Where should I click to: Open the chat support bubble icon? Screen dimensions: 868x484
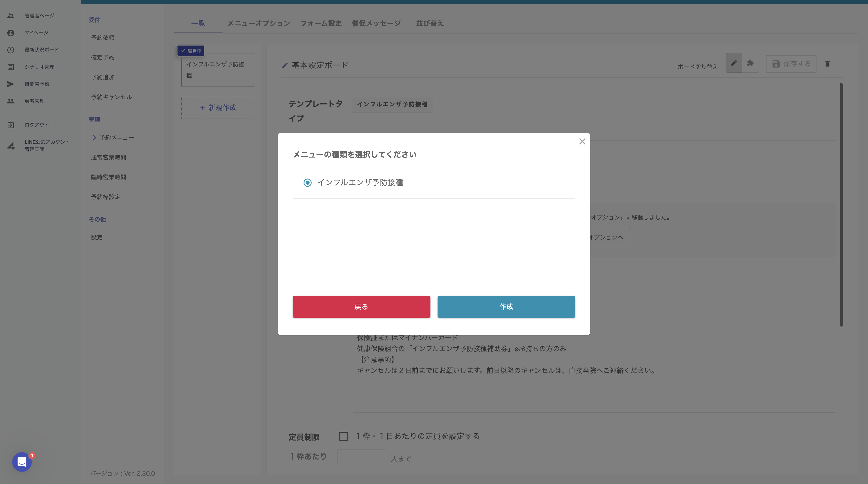[22, 462]
